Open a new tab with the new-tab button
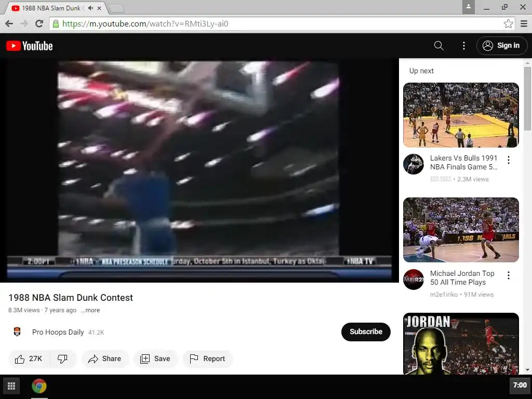This screenshot has height=399, width=532. point(117,8)
